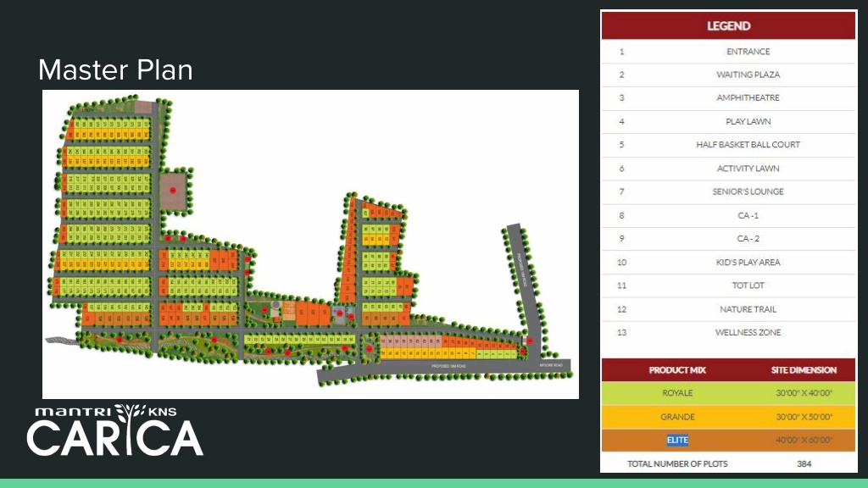
Task: Click the Royale dimension 30'00" X 40'00"
Action: pos(804,393)
